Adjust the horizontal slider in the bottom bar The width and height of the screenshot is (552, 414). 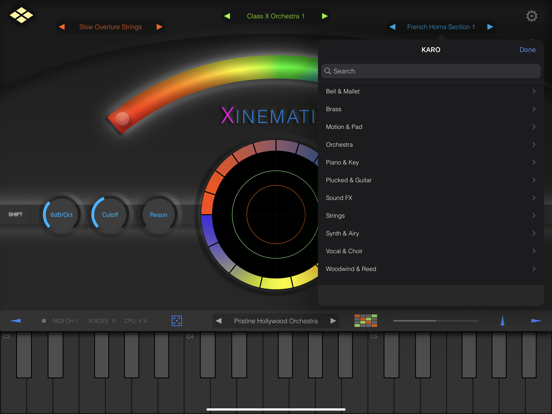point(435,321)
